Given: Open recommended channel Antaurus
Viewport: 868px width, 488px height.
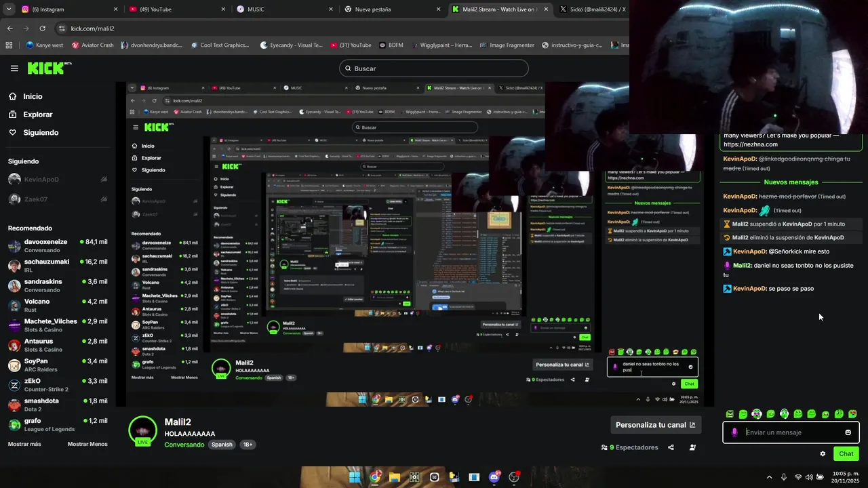Looking at the screenshot, I should coord(58,345).
